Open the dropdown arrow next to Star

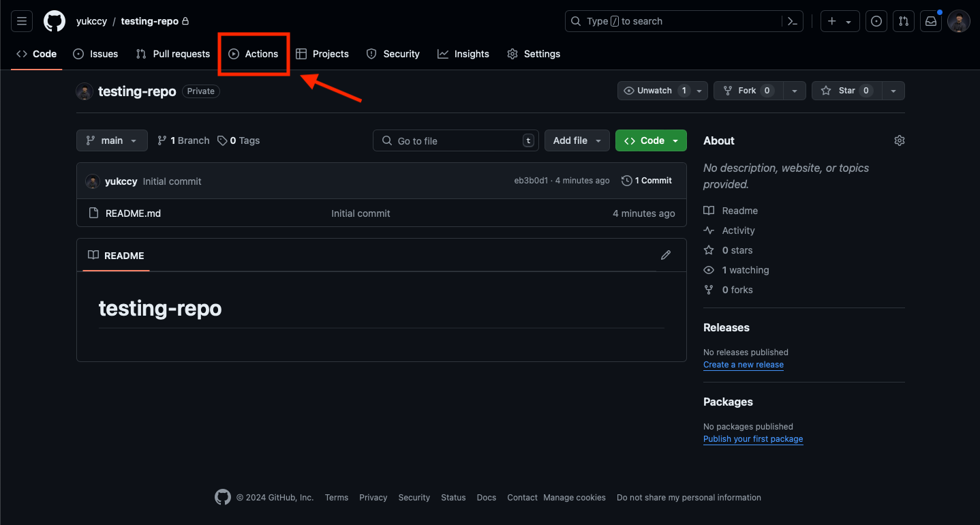[893, 91]
